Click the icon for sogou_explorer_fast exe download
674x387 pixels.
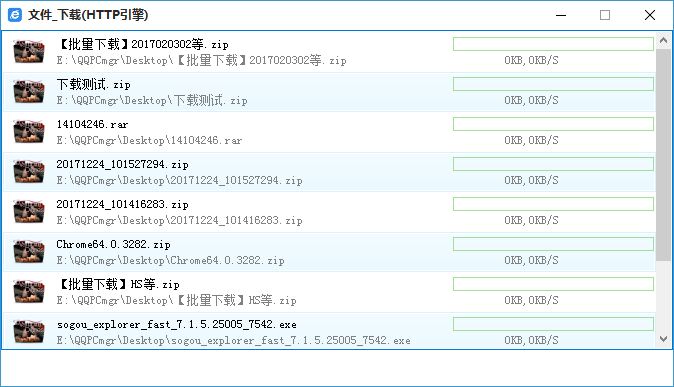[x=29, y=332]
